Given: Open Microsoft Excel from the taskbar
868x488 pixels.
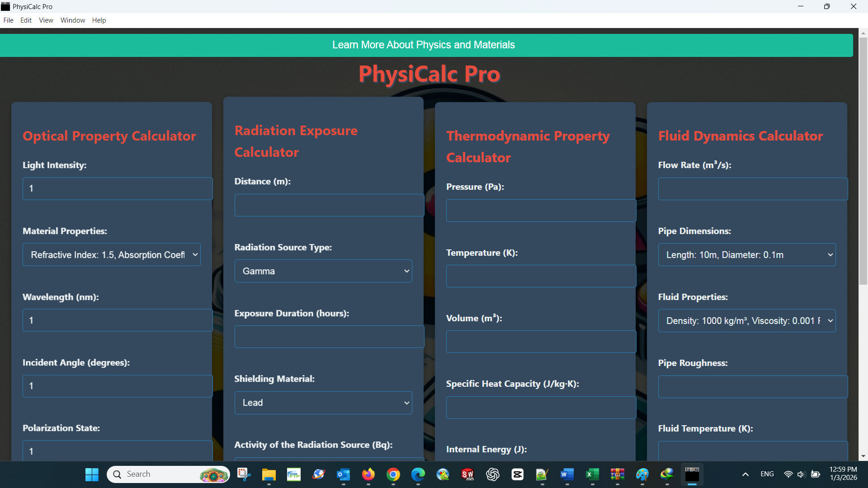Looking at the screenshot, I should coord(592,474).
